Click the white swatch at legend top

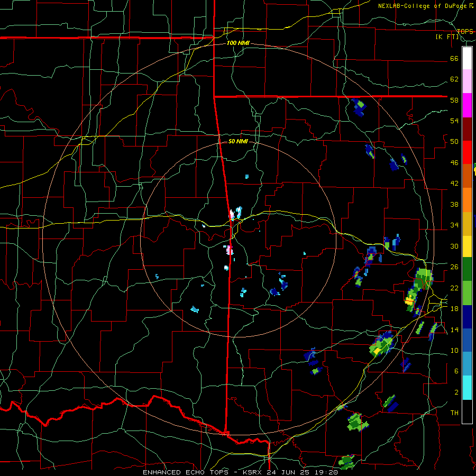[x=467, y=58]
